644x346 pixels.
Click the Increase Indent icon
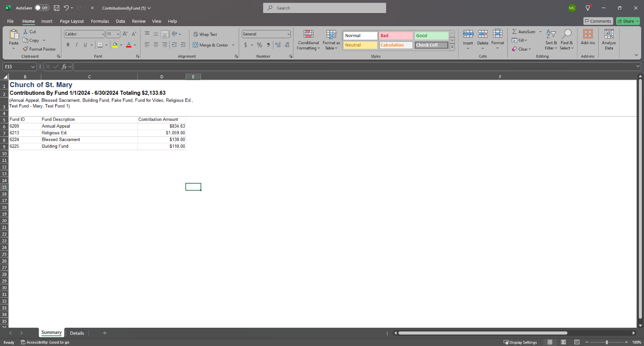click(183, 45)
